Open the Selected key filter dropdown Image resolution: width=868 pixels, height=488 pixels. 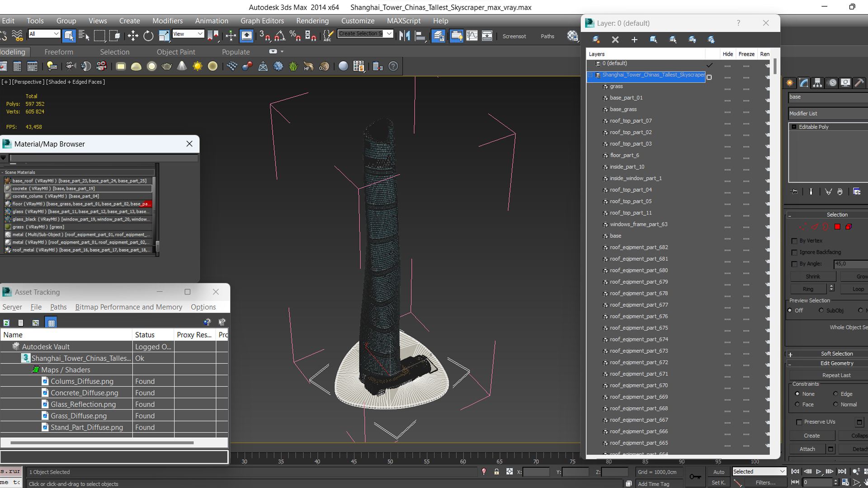(x=759, y=471)
